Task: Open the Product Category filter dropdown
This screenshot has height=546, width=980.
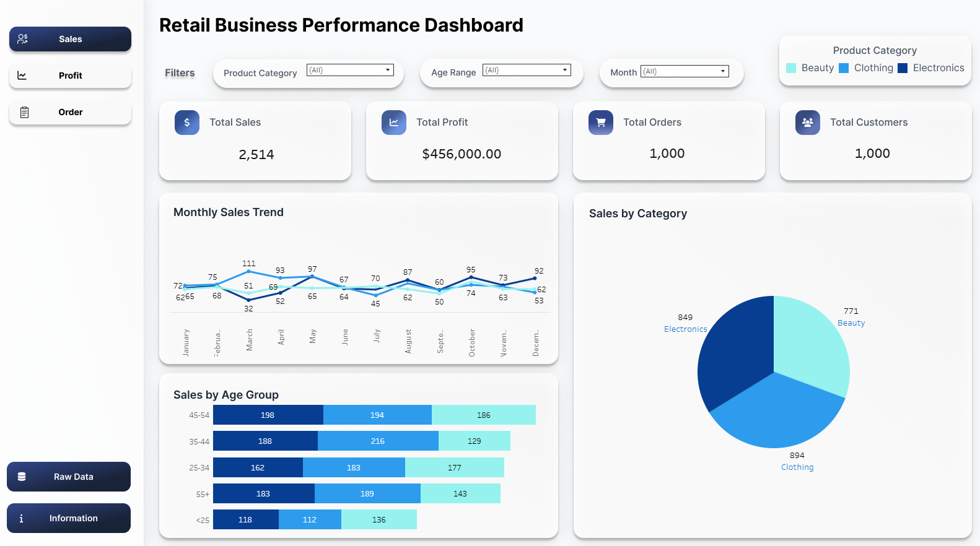Action: pyautogui.click(x=350, y=70)
